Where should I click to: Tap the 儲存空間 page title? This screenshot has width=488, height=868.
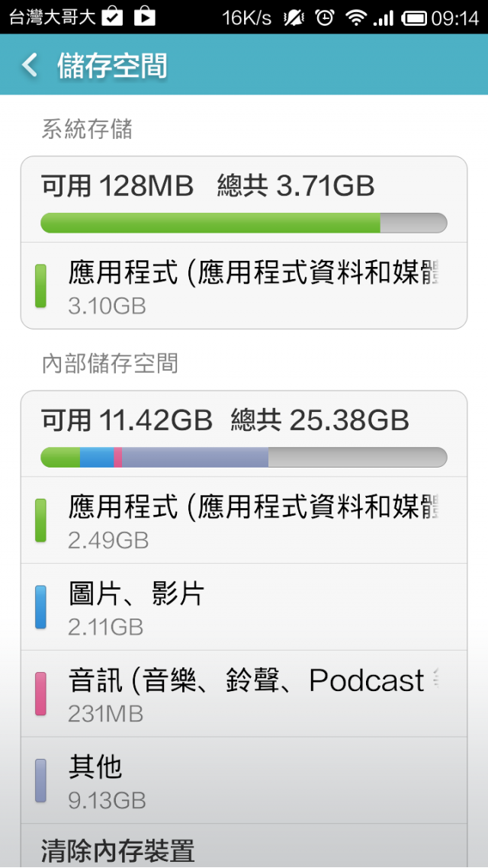click(112, 66)
